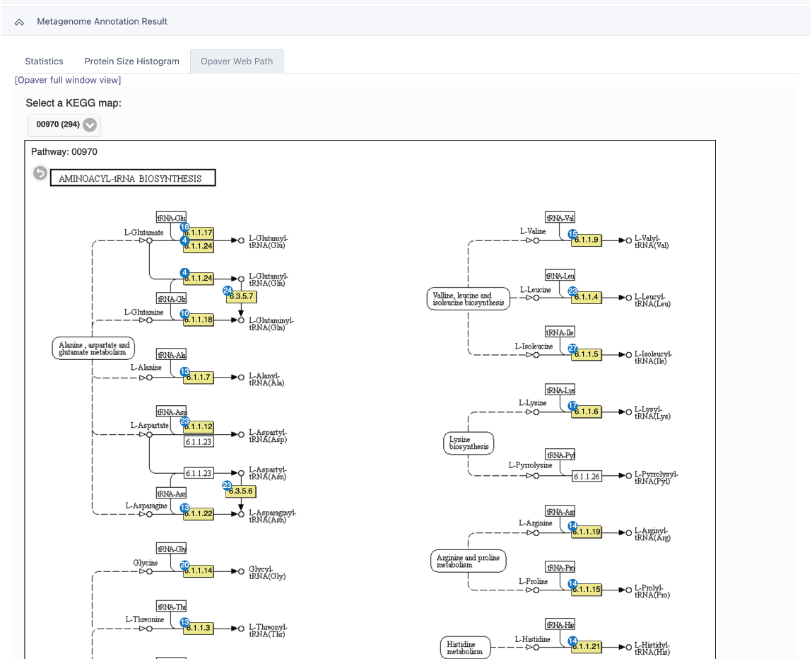Click the circular undo arrow icon beside the pathway title
812x671 pixels.
click(x=40, y=173)
